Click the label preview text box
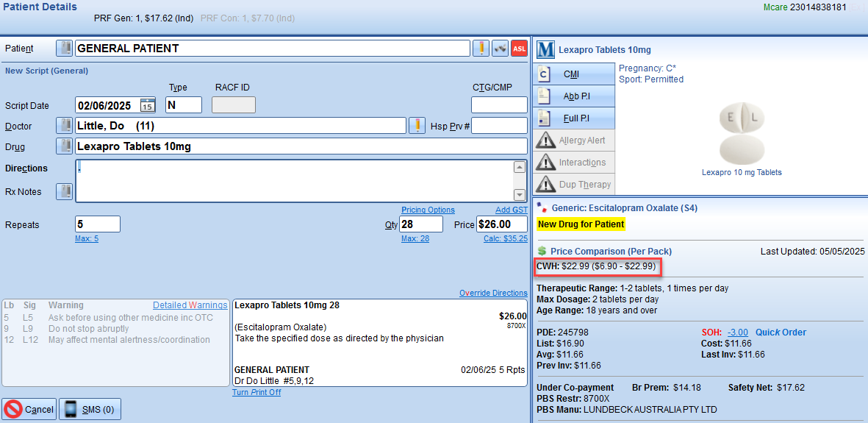Viewport: 868px width, 423px height. click(x=380, y=343)
